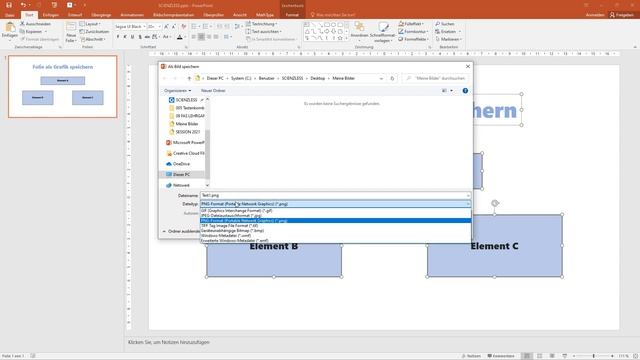Screen dimensions: 640x360
Task: Open the Markieren dropdown
Action: pyautogui.click(x=449, y=39)
